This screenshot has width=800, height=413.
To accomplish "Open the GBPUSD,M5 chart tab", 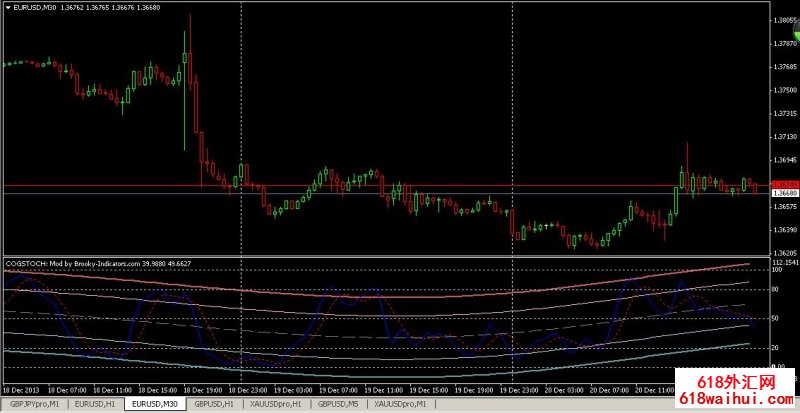I will pos(337,404).
